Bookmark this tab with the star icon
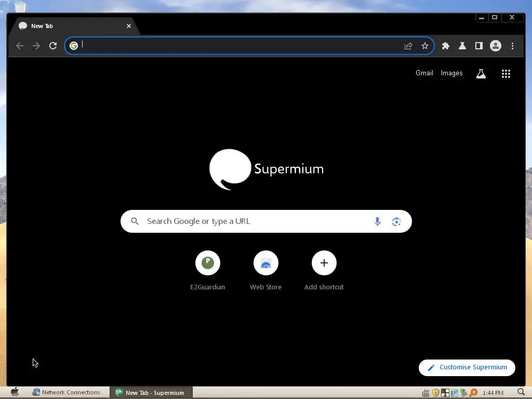Viewport: 532px width, 399px height. [425, 46]
